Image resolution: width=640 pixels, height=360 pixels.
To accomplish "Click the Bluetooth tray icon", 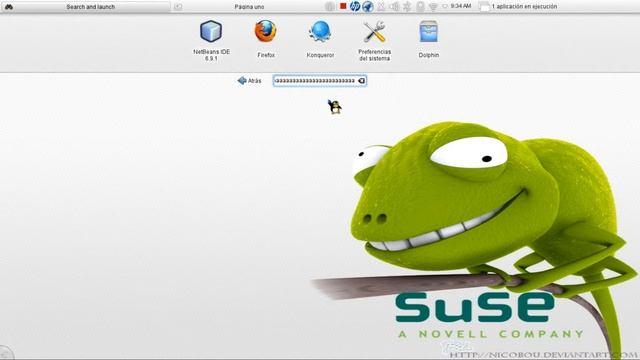I will [407, 7].
